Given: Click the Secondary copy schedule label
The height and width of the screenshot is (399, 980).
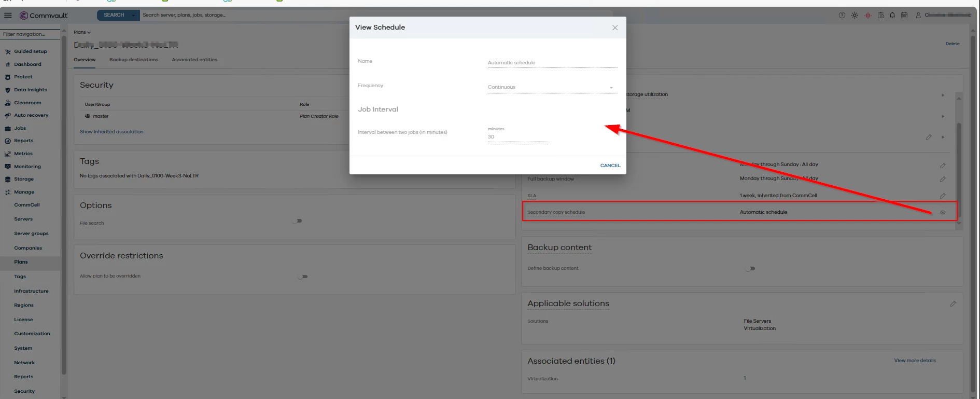Looking at the screenshot, I should 556,212.
